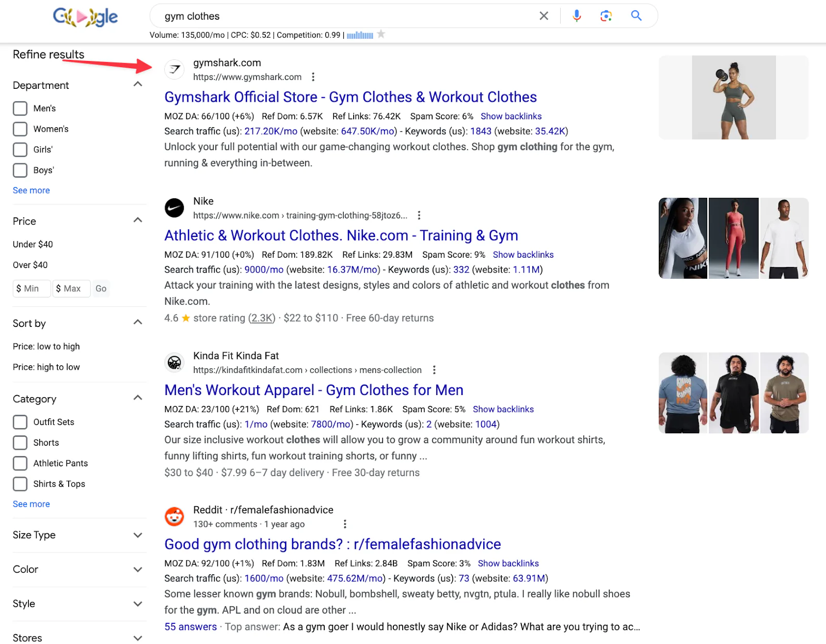The width and height of the screenshot is (826, 644).
Task: Check the Shirts & Tops filter
Action: 20,484
